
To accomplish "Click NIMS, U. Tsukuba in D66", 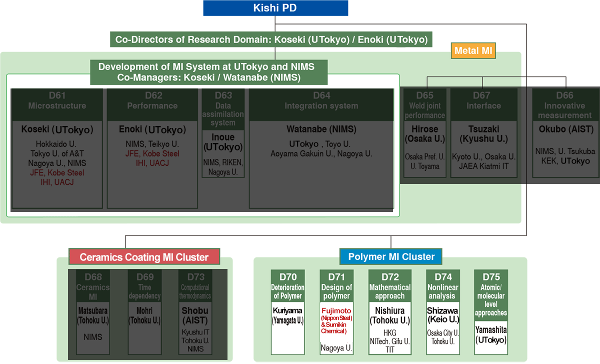I will [x=565, y=151].
